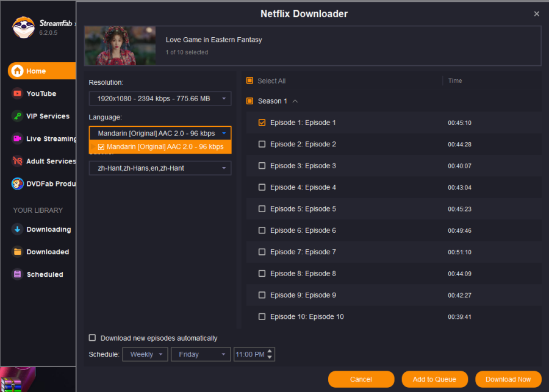Viewport: 549px width, 392px height.
Task: Click the YouTube icon in sidebar
Action: pyautogui.click(x=17, y=93)
